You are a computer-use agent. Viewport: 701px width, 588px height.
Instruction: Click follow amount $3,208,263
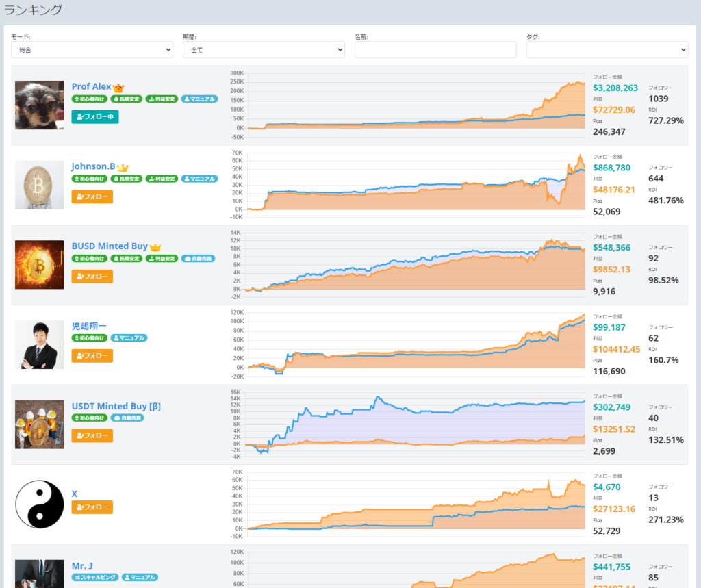click(x=615, y=88)
